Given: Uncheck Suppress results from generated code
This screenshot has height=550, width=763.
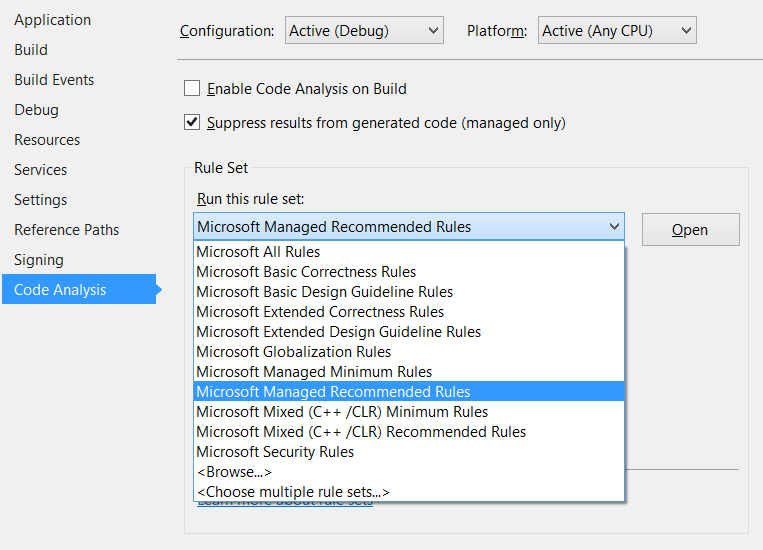Looking at the screenshot, I should tap(192, 123).
